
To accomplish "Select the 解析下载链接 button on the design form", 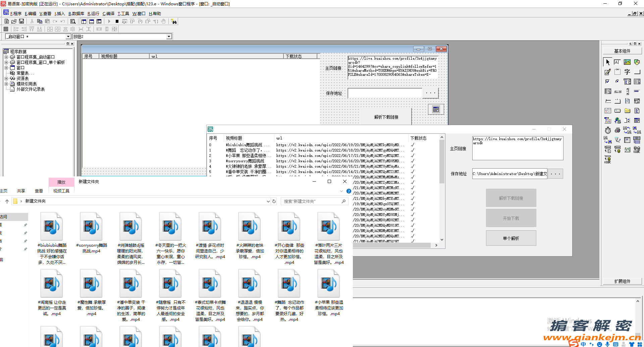I will (386, 117).
